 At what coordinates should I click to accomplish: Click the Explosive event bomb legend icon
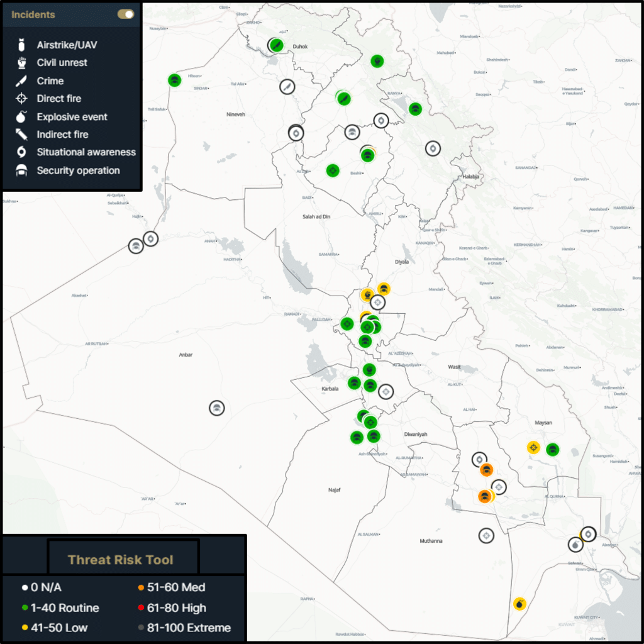pyautogui.click(x=22, y=117)
